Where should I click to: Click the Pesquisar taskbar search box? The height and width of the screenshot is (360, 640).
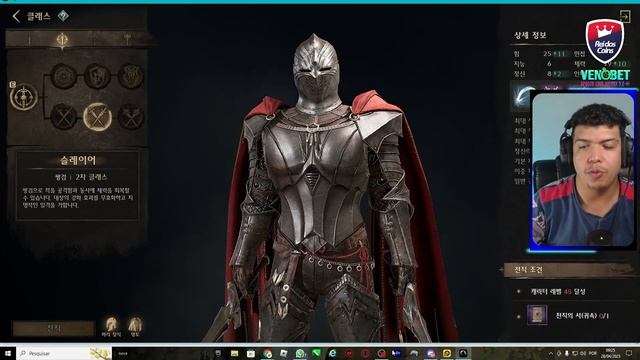64,353
